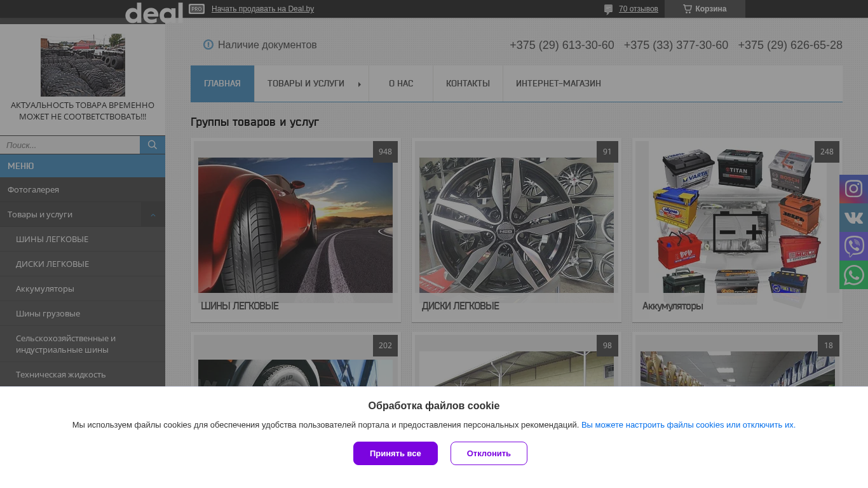This screenshot has height=488, width=868.
Task: Go to the ИНТЕРНЕТ-МАГАЗИН menu item
Action: point(558,83)
